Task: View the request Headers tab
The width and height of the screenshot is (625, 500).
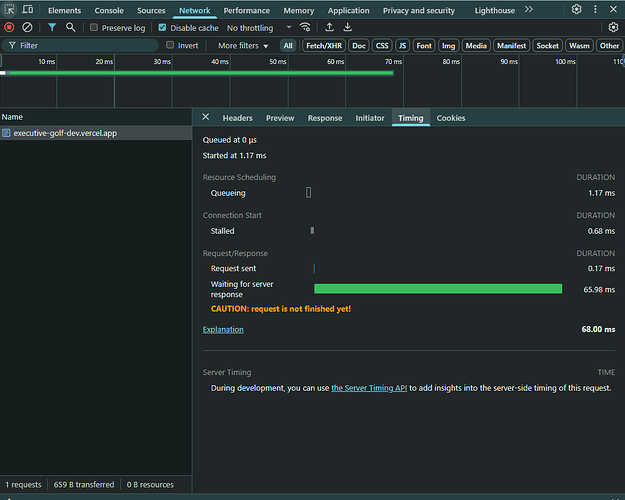Action: pyautogui.click(x=238, y=118)
